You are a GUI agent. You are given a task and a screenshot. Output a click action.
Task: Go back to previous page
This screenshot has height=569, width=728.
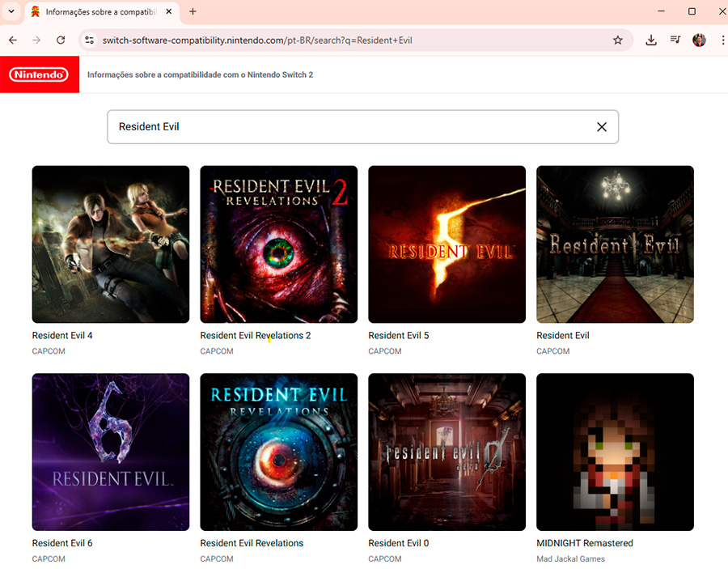click(13, 40)
